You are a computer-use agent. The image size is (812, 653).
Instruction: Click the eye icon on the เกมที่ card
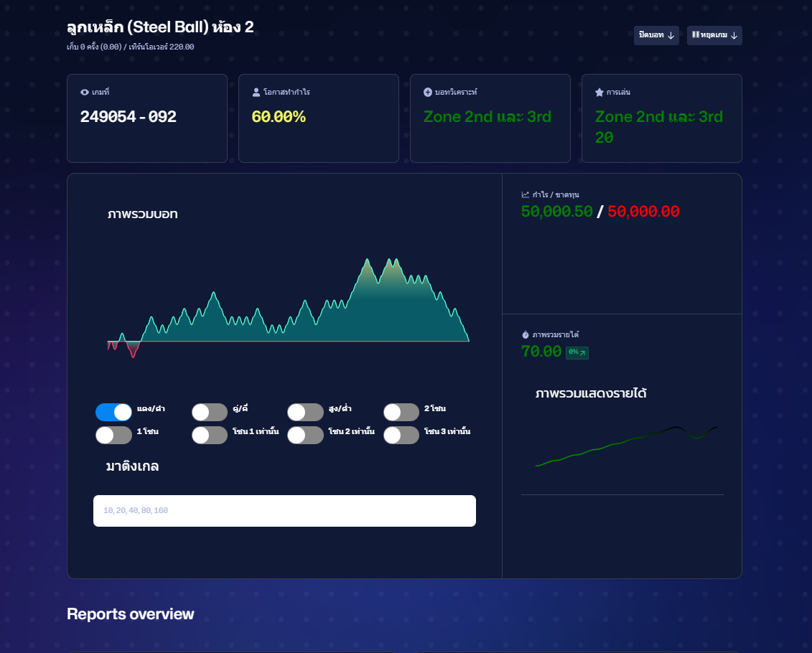tap(86, 92)
